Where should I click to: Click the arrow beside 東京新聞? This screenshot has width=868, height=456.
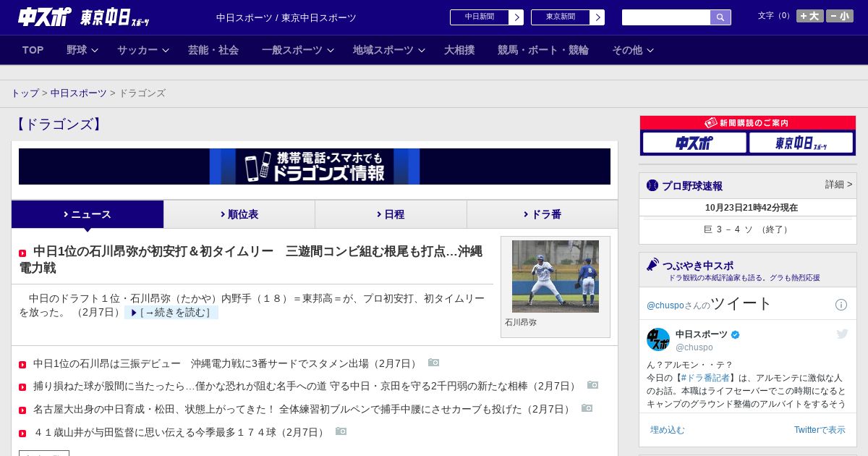click(x=597, y=17)
